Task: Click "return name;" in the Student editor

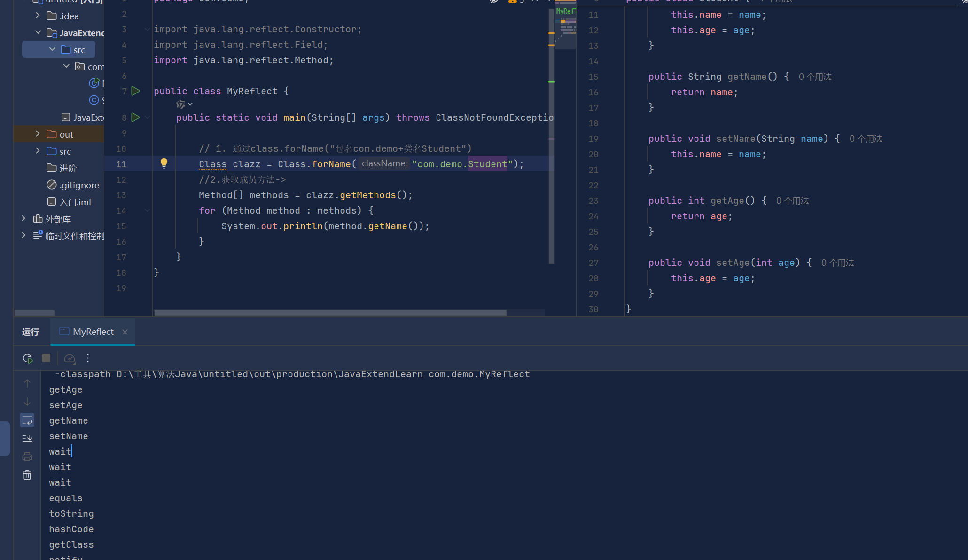Action: 704,92
